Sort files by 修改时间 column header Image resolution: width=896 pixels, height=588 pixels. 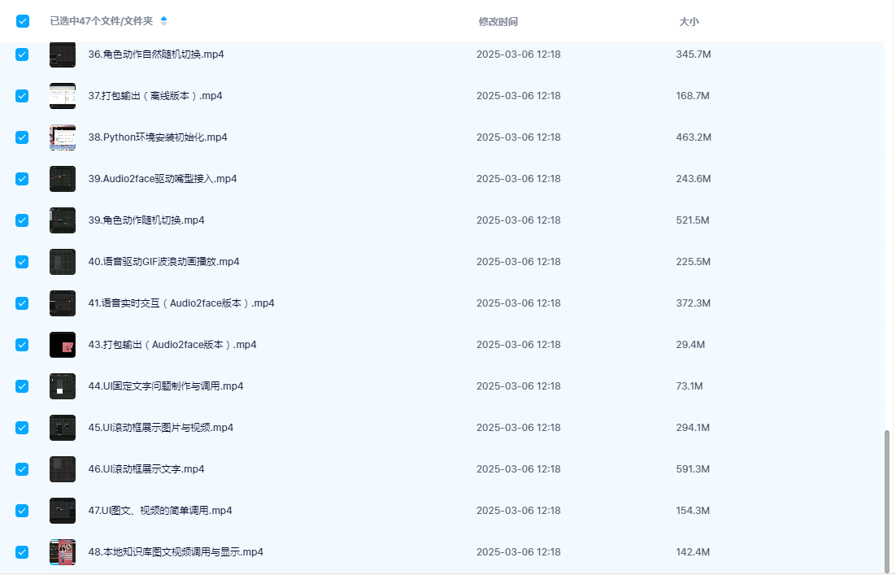click(x=498, y=22)
